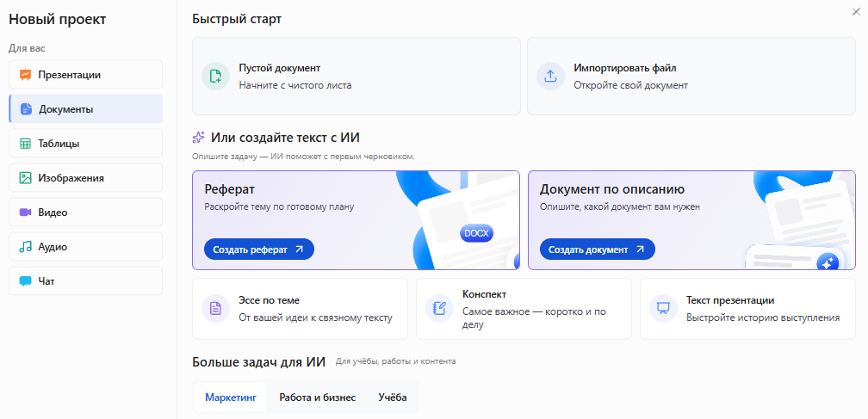Click the 'Новый проект' title
The width and height of the screenshot is (868, 419).
(57, 19)
